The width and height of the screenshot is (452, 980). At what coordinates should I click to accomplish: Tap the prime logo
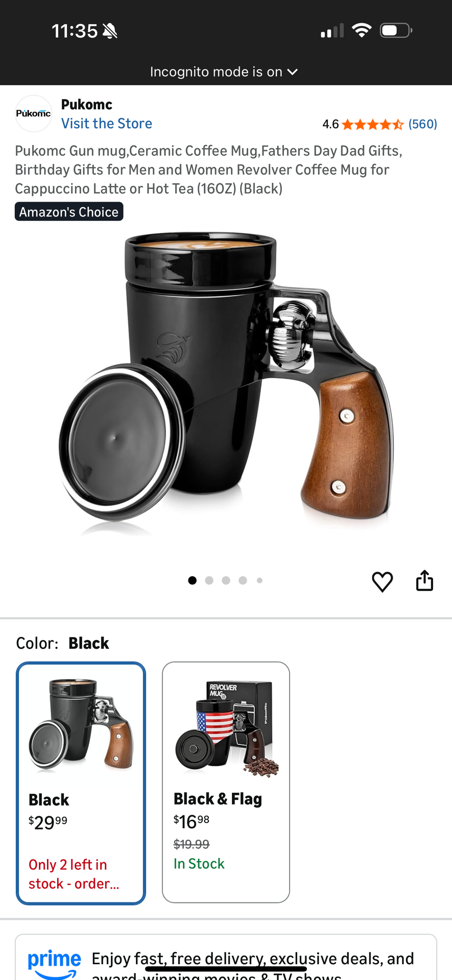pyautogui.click(x=54, y=964)
